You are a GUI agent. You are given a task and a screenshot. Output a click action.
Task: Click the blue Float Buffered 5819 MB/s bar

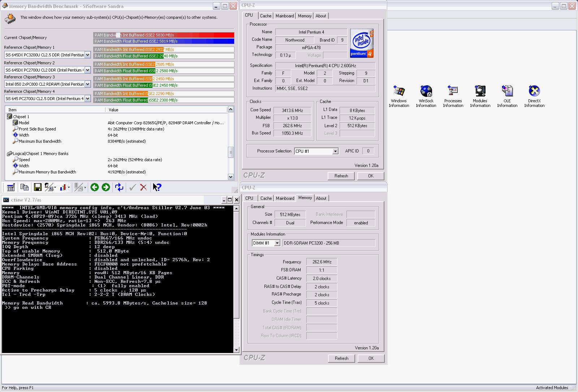tap(164, 41)
